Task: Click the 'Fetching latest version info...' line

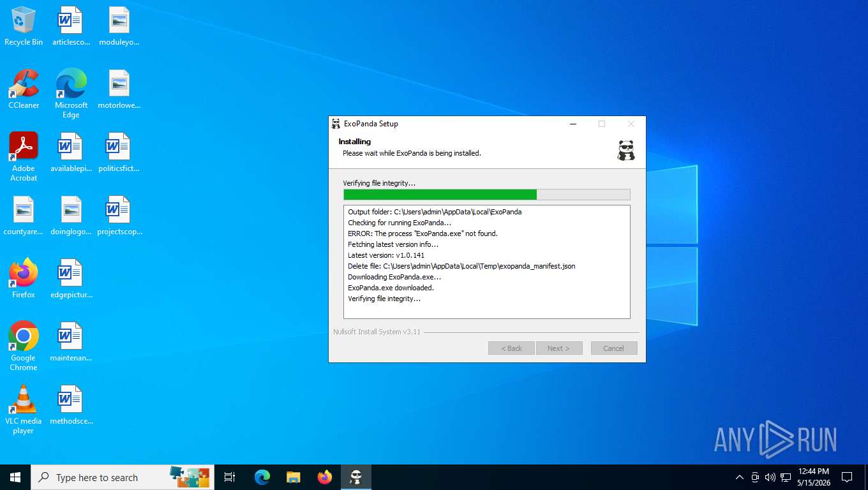Action: pos(393,244)
